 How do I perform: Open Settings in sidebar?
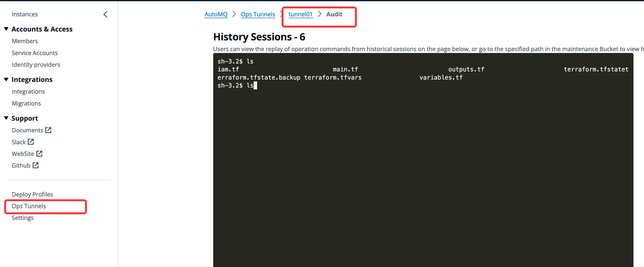tap(22, 218)
